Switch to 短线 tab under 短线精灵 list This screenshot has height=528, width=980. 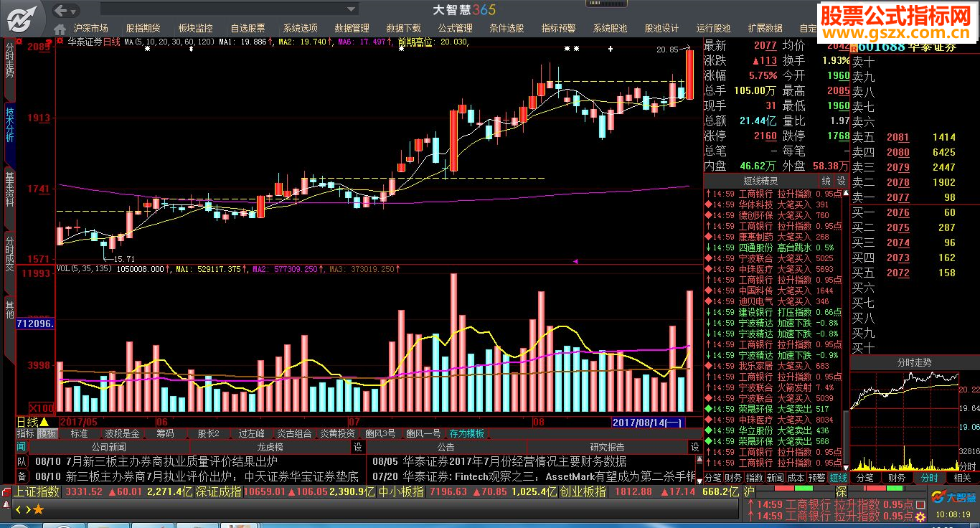point(837,477)
